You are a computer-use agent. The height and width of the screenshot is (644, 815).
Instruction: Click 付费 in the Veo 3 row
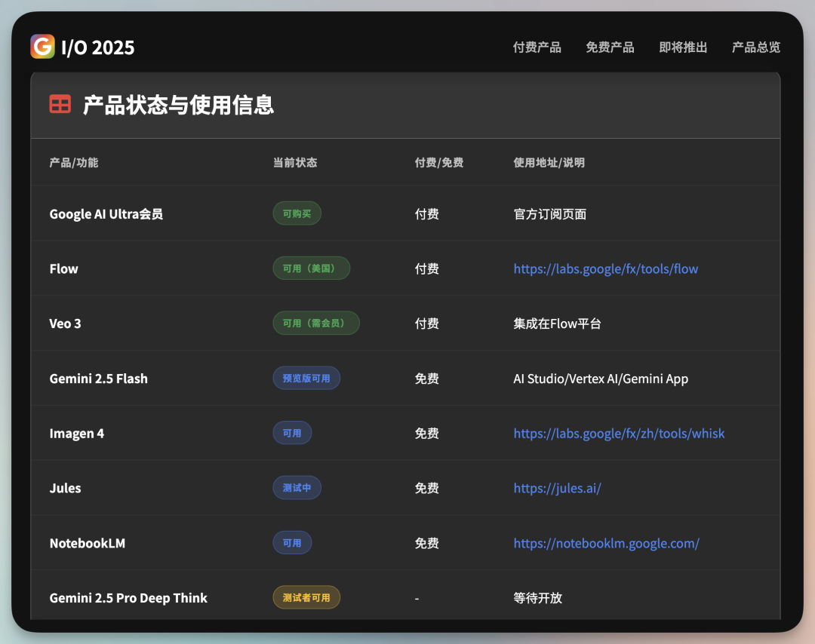point(426,324)
